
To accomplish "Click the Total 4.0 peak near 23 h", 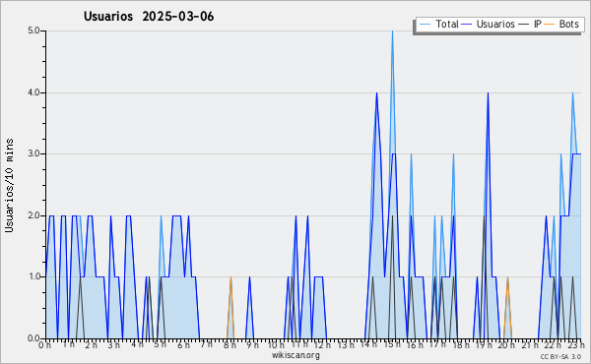I will (573, 93).
